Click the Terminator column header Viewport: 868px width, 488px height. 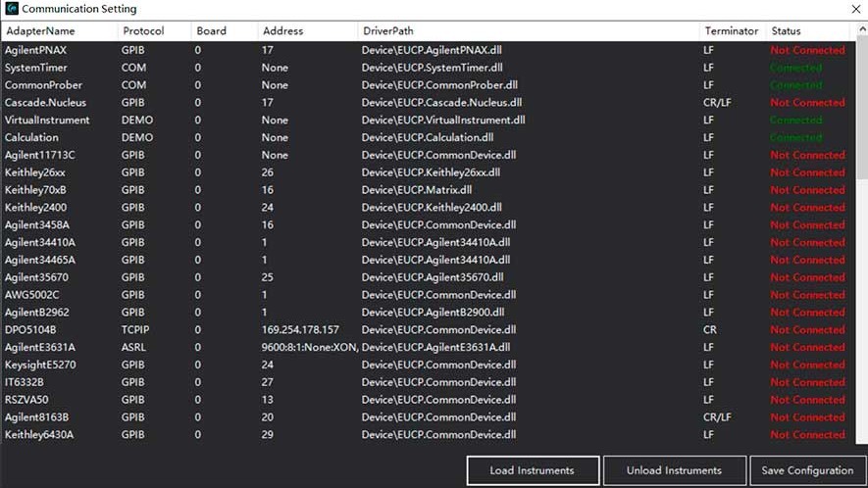(x=733, y=31)
